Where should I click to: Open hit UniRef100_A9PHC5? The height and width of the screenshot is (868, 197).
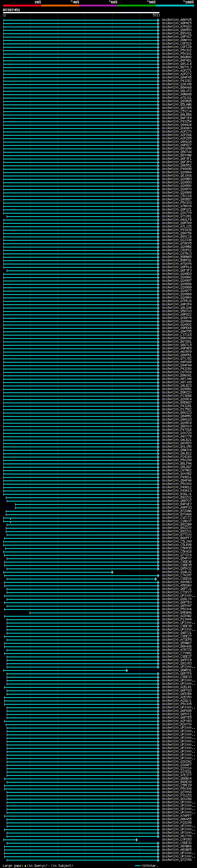pos(177,23)
